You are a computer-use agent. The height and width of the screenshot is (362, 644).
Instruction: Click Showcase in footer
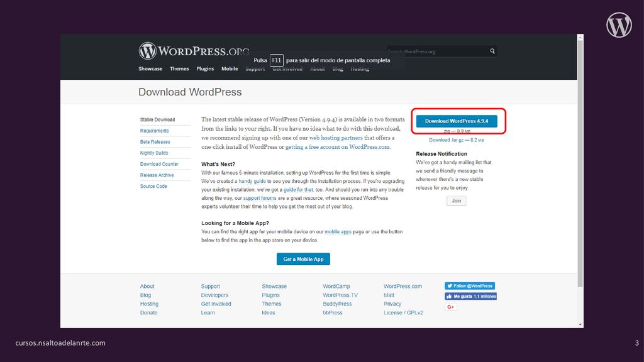274,286
